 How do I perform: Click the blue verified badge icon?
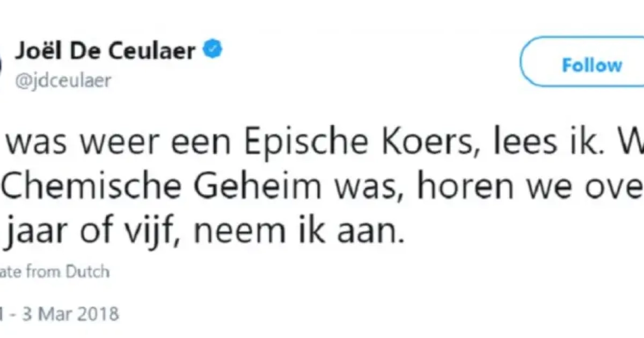tap(213, 51)
